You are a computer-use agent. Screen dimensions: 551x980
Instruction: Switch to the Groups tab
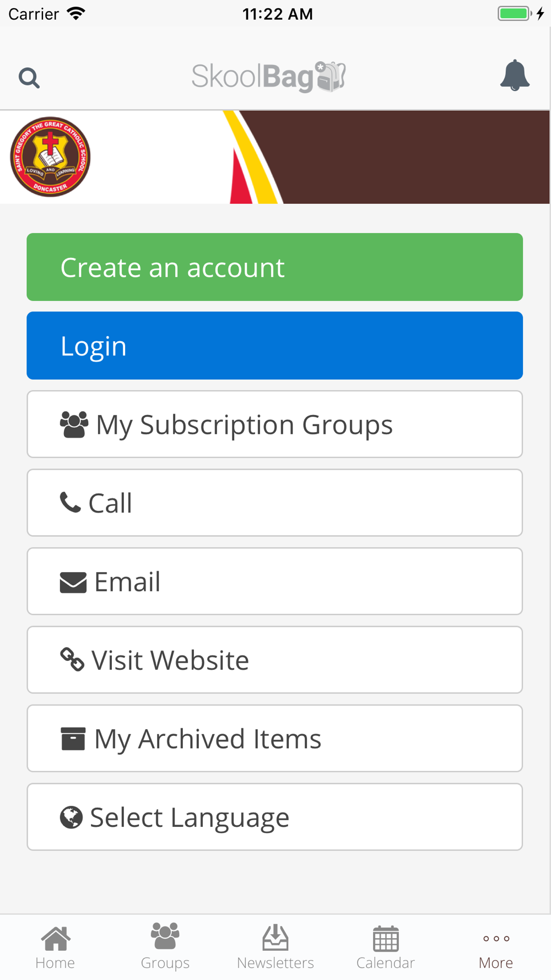[165, 948]
